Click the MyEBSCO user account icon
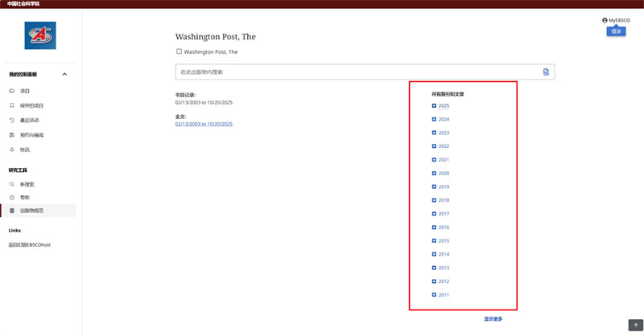Image resolution: width=644 pixels, height=336 pixels. pyautogui.click(x=605, y=20)
